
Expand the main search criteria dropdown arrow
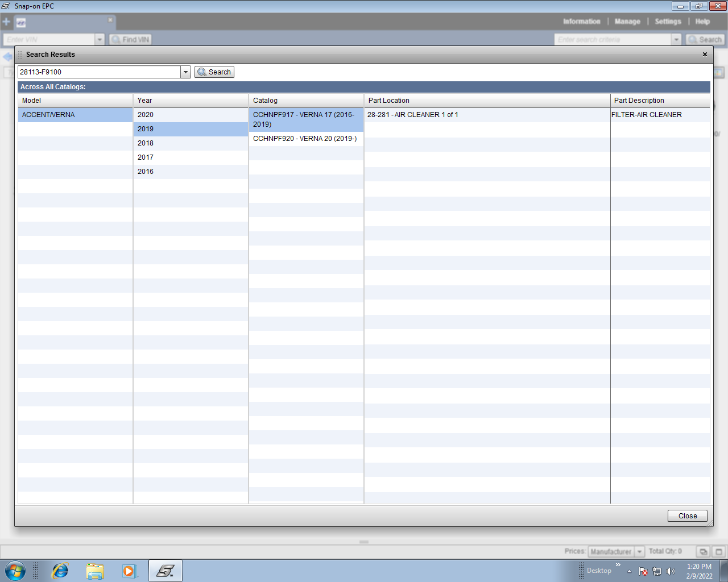(676, 39)
